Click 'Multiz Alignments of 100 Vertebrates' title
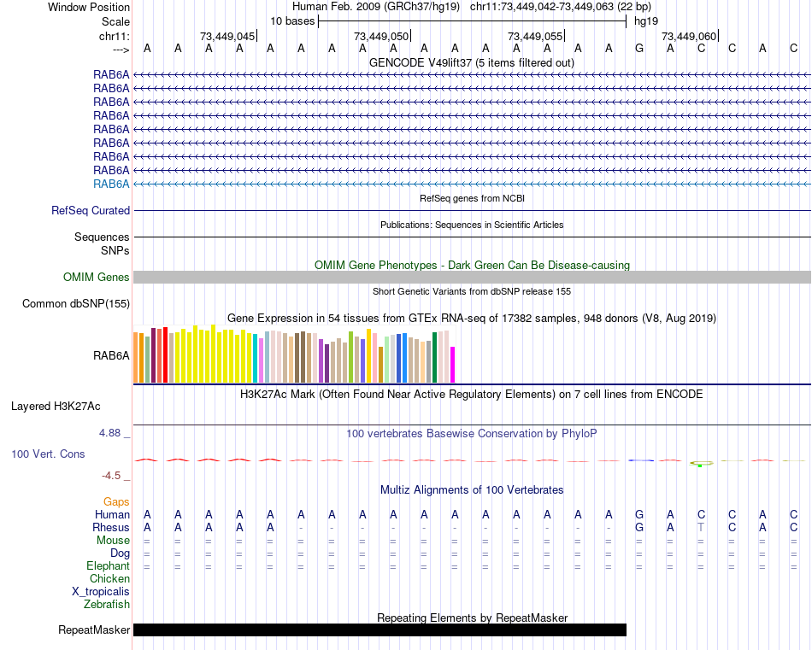This screenshot has width=812, height=650. [472, 489]
